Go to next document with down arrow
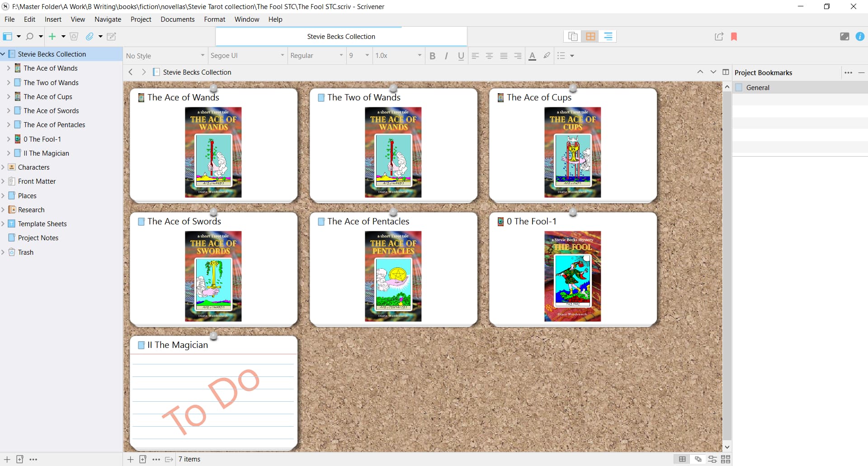The image size is (868, 466). 713,72
